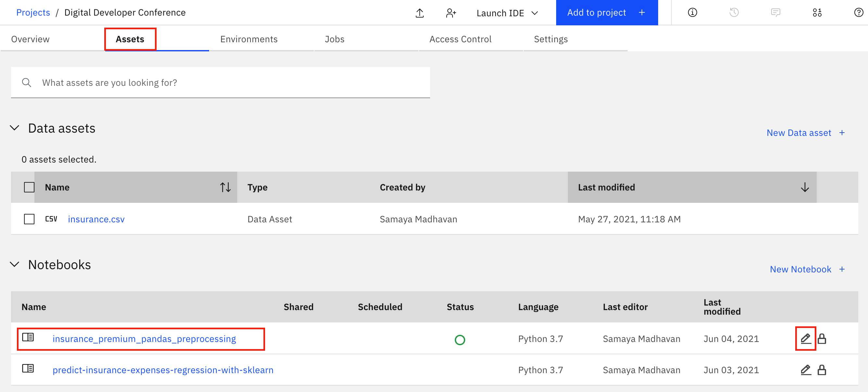Click the Scheduled column header
The height and width of the screenshot is (392, 868).
380,307
